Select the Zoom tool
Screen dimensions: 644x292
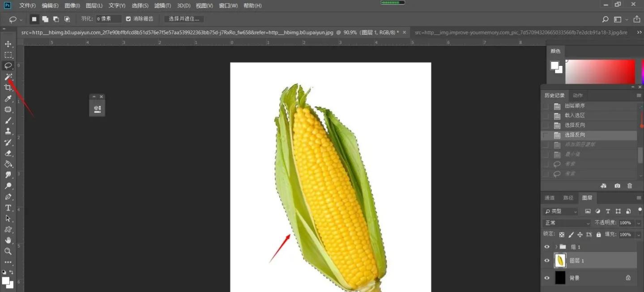pos(8,251)
